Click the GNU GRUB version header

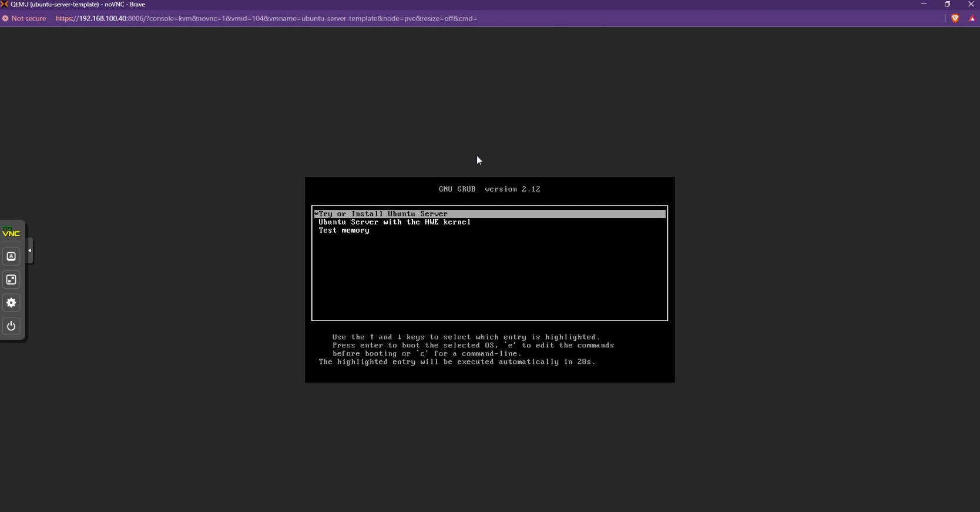(489, 189)
